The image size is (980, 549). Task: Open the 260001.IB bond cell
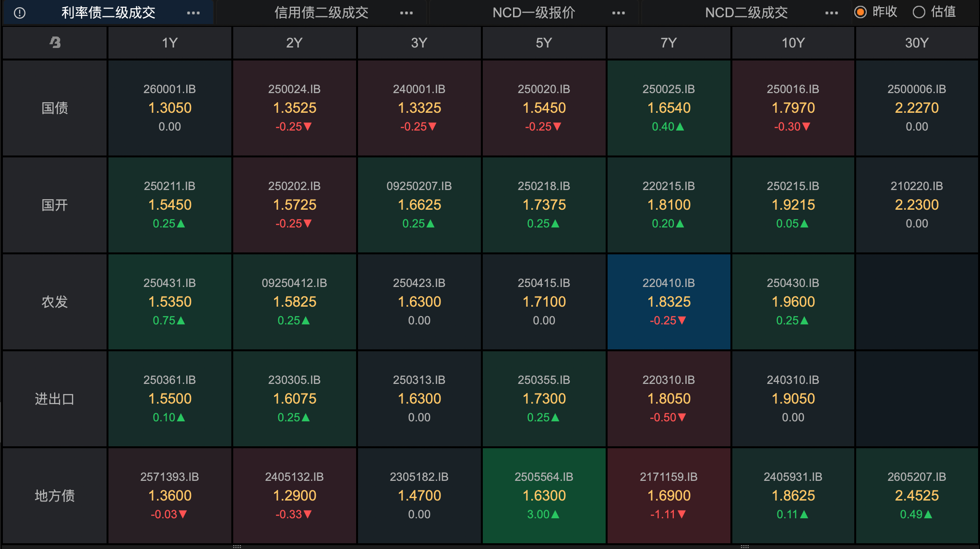[x=170, y=108]
